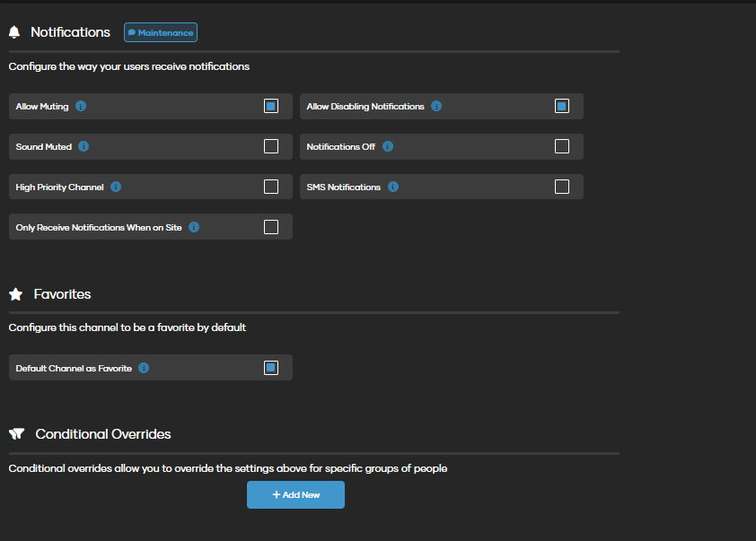Click the bell icon in Notifications header
Screen dimensions: 756x541
point(14,32)
